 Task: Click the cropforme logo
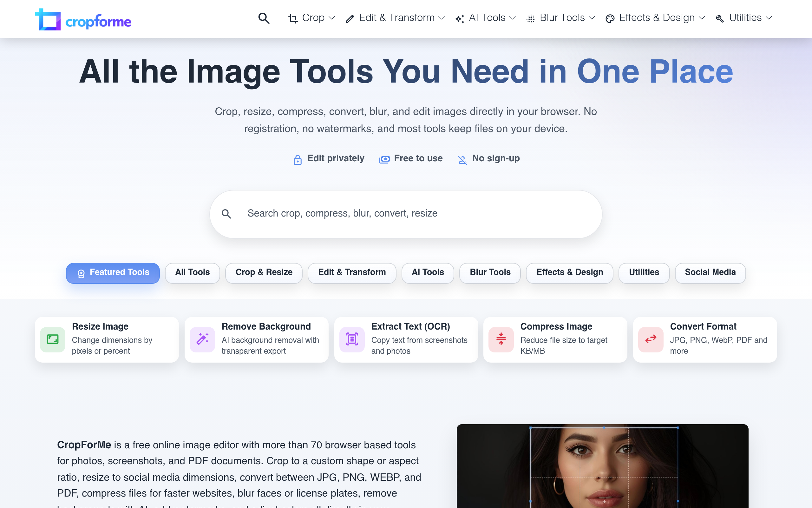(x=83, y=19)
